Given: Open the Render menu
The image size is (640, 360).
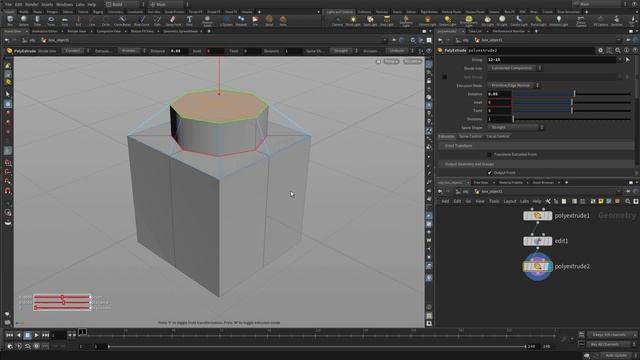Looking at the screenshot, I should pyautogui.click(x=31, y=4).
